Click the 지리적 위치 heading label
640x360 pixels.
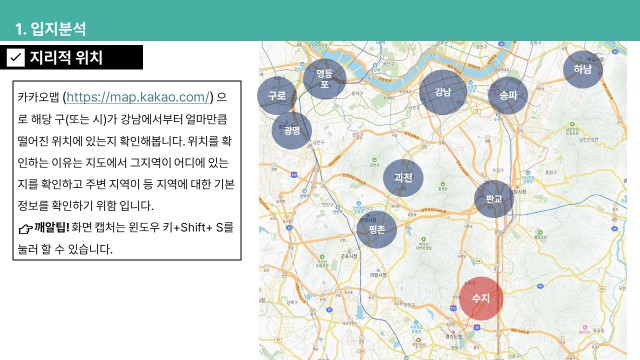[x=66, y=58]
